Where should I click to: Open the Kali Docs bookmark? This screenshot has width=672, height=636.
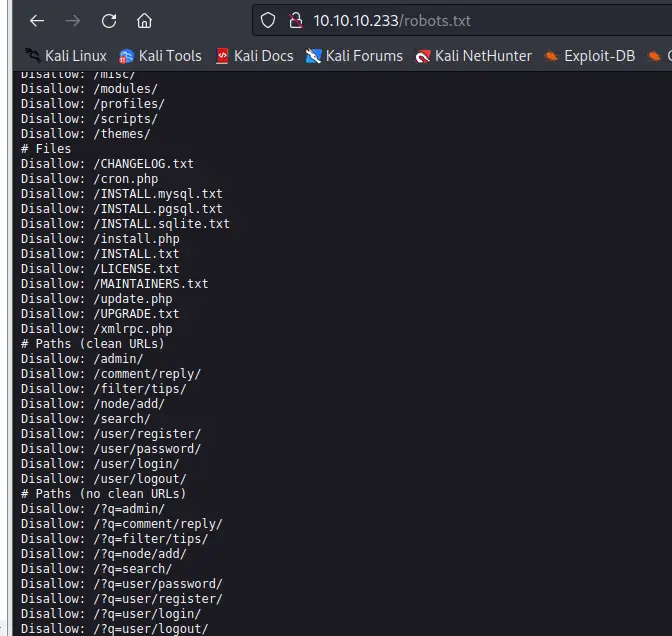pyautogui.click(x=255, y=56)
